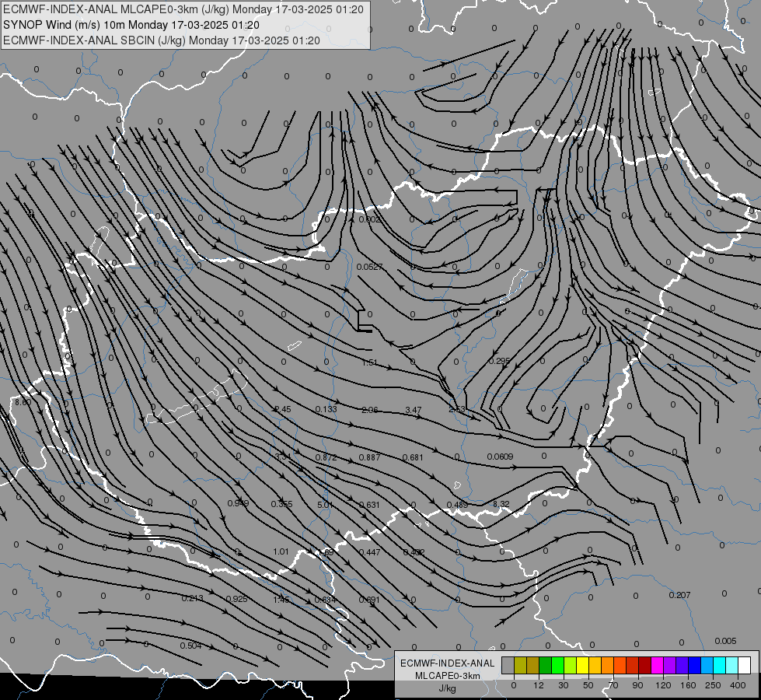Select the map value 1.01
Screen dimensions: 761x700
[x=281, y=551]
